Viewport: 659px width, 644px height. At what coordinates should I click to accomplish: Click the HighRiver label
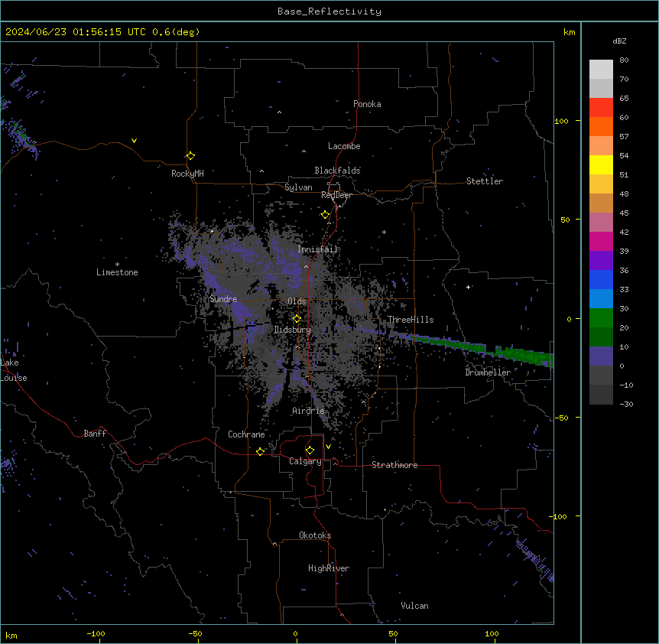coord(329,568)
